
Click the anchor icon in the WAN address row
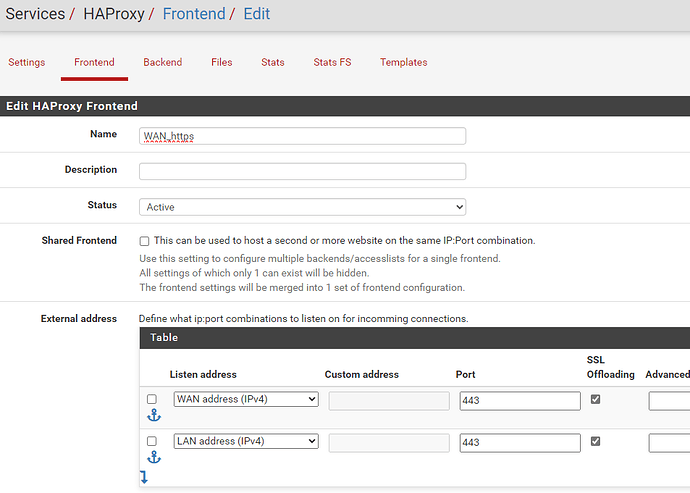click(154, 415)
